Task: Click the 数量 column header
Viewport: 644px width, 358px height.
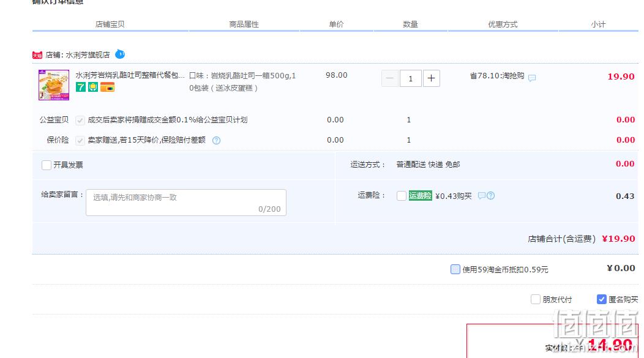Action: click(410, 24)
